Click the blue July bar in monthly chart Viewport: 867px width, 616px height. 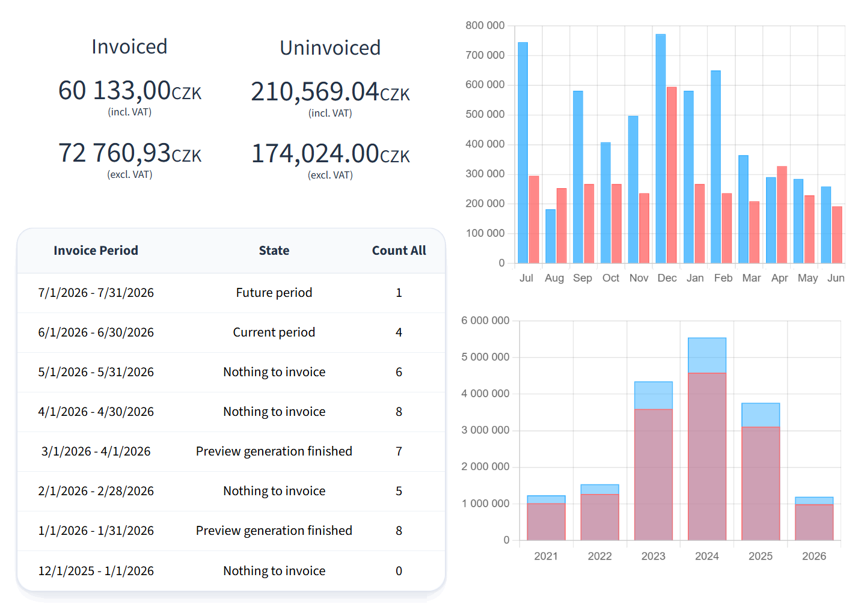[523, 153]
